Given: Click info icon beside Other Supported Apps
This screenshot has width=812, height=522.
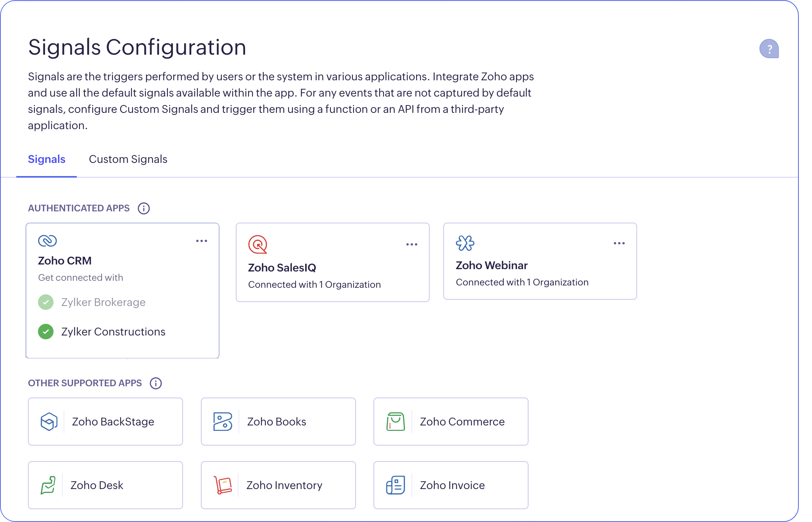Looking at the screenshot, I should (156, 383).
